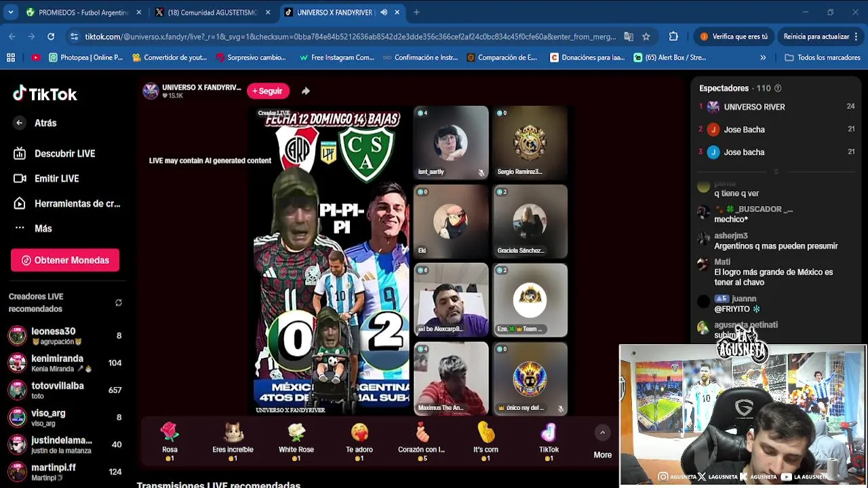Send the TikTok gift
The height and width of the screenshot is (488, 868).
(x=549, y=441)
